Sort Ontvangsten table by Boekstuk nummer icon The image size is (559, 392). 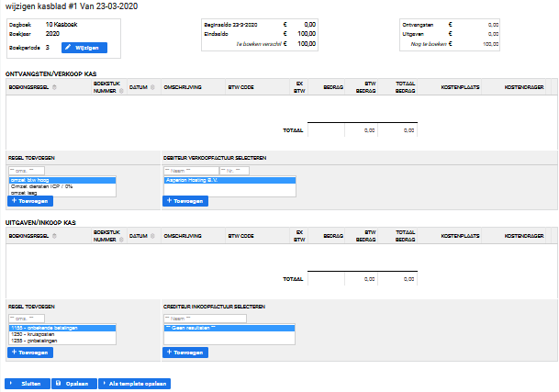coord(121,91)
